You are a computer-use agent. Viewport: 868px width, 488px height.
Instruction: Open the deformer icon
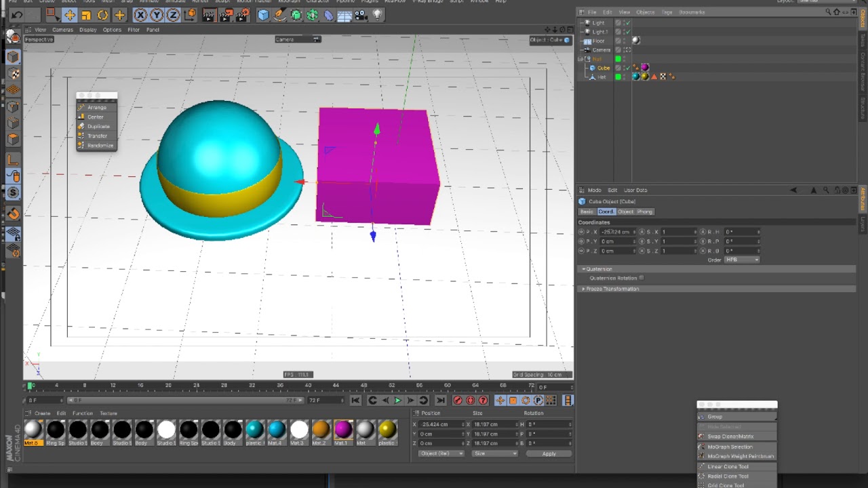click(x=329, y=14)
